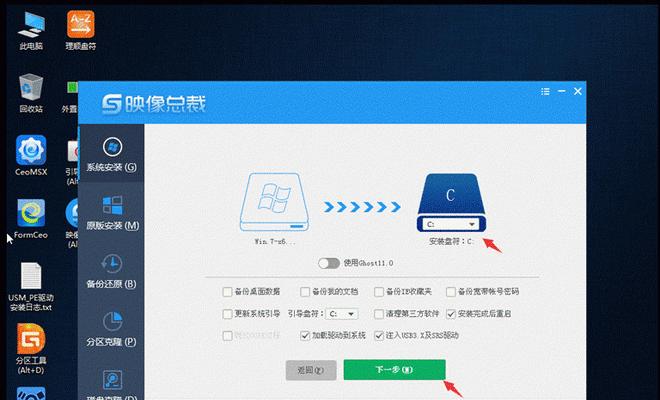Expand the C: dropdown under the target drive
The image size is (660, 400).
451,224
